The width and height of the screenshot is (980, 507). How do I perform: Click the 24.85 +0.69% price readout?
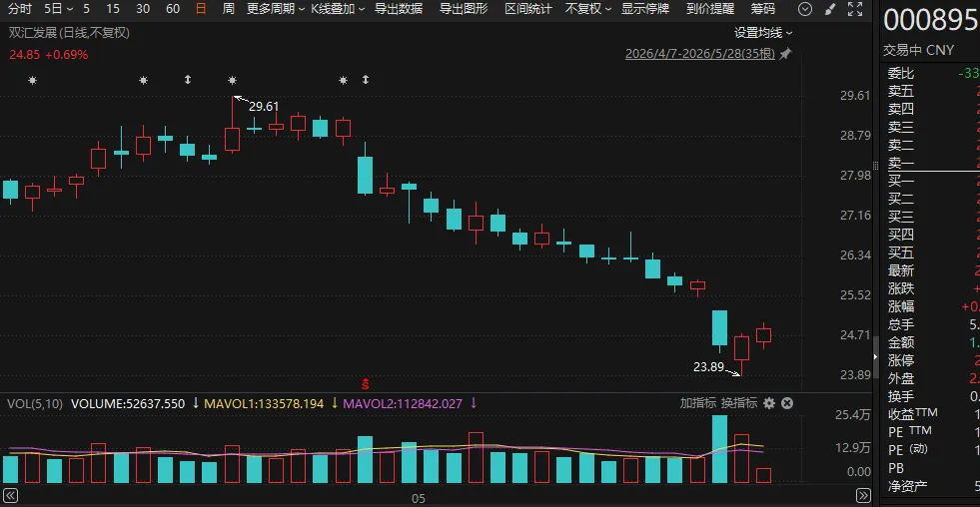(48, 54)
